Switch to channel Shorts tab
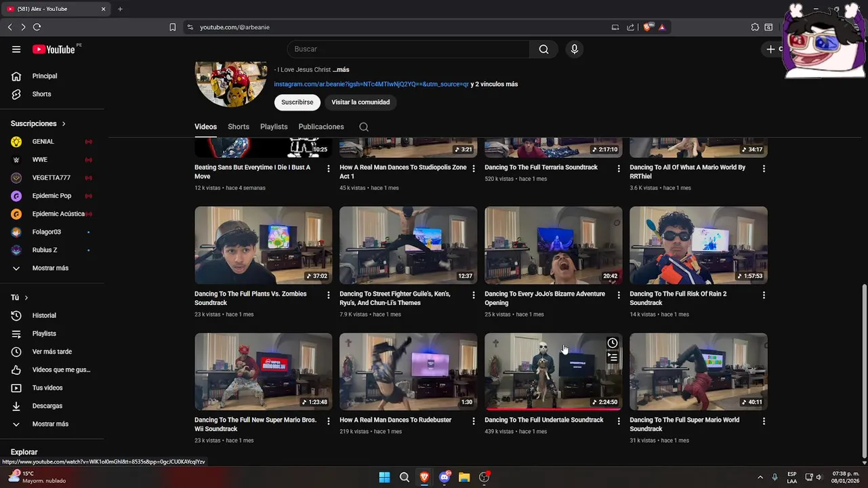The height and width of the screenshot is (488, 868). click(239, 127)
